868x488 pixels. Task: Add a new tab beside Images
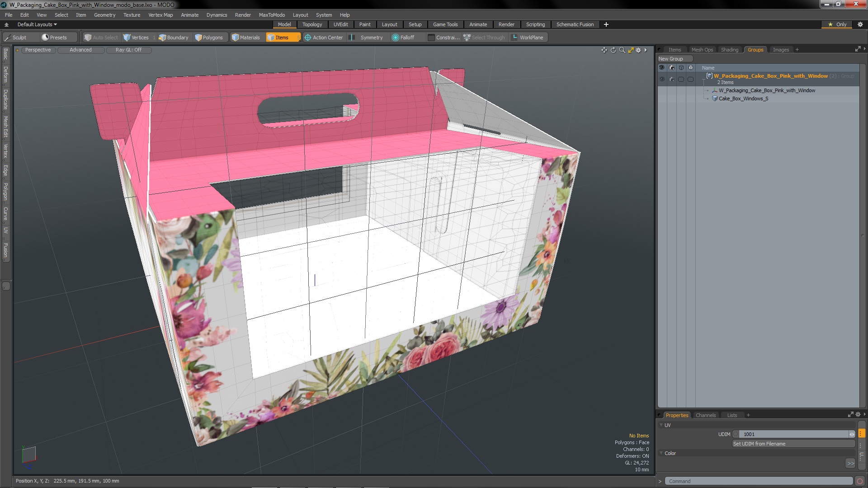797,50
